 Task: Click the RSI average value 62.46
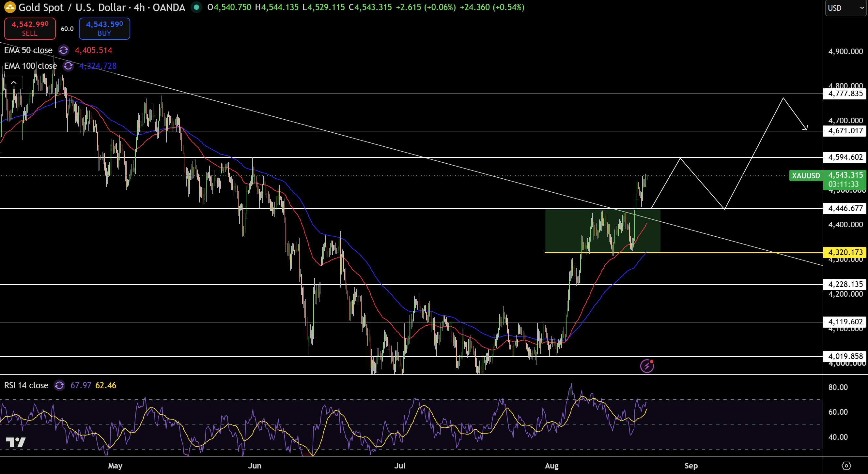pos(106,385)
